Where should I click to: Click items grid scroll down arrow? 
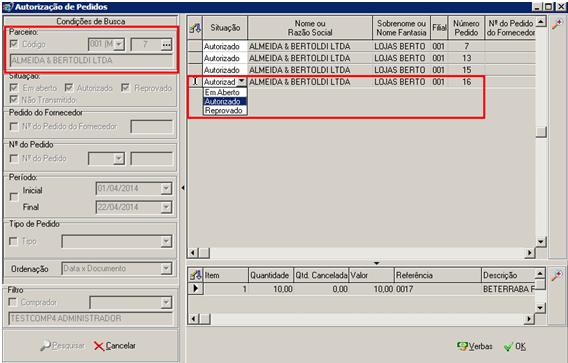click(540, 308)
